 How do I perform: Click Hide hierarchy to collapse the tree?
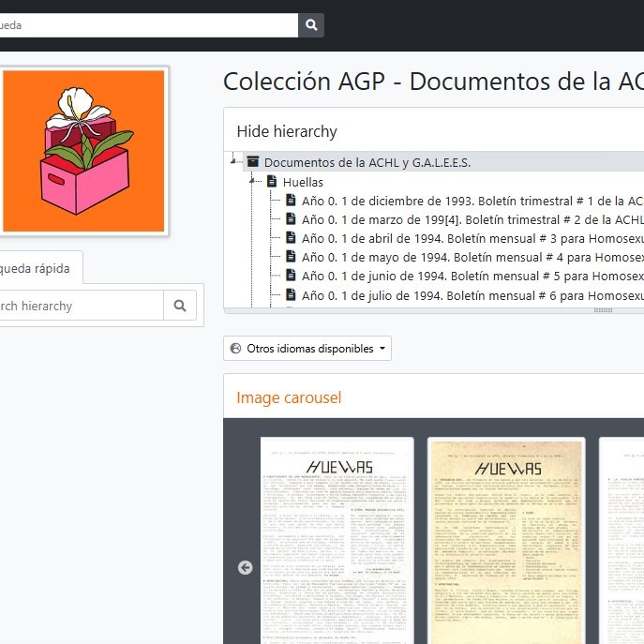287,131
